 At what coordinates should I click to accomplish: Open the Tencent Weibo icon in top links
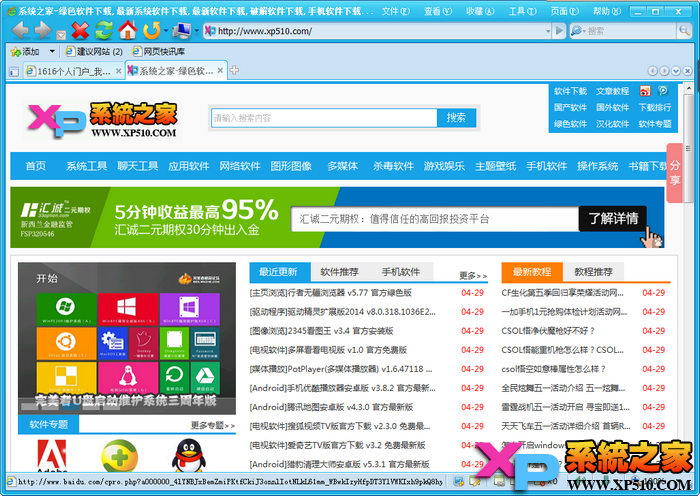click(663, 91)
